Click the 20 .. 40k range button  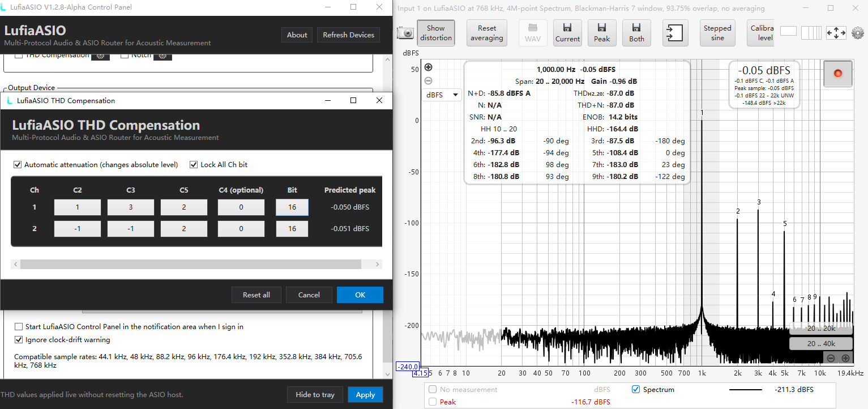820,344
